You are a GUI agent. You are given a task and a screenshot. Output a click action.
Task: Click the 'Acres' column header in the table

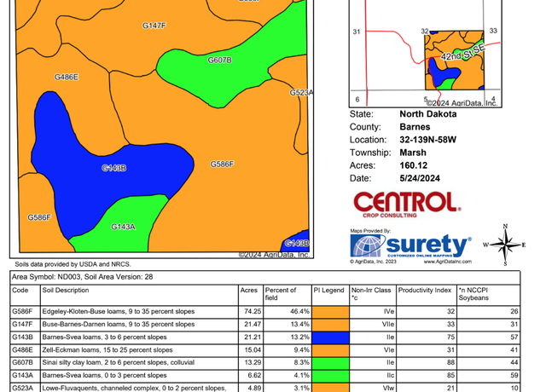click(x=249, y=290)
